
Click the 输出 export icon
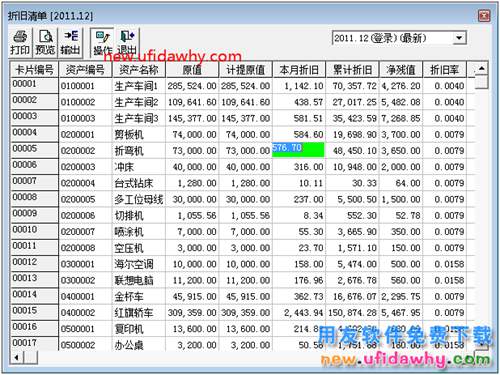click(70, 43)
